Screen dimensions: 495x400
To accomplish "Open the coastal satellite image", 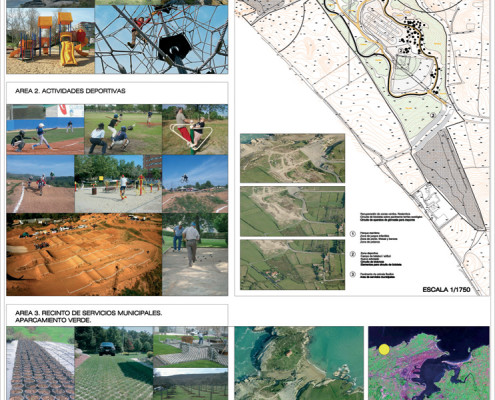I will [x=299, y=363].
